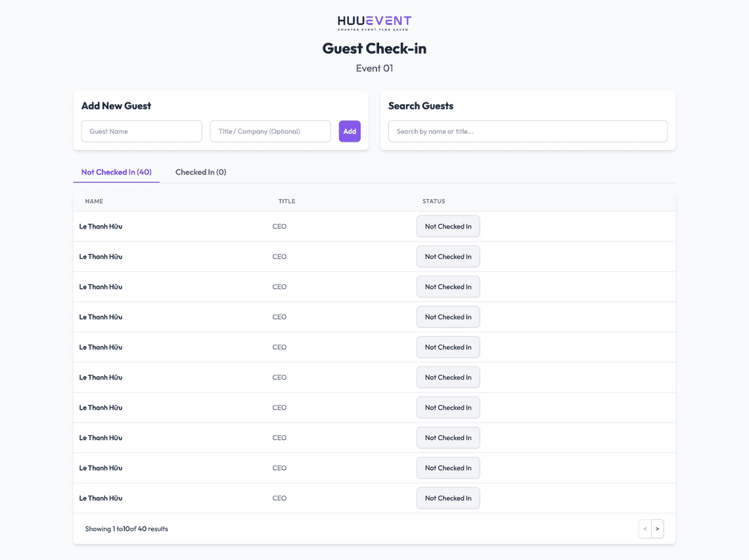Click the Event 01 subtitle

[374, 68]
